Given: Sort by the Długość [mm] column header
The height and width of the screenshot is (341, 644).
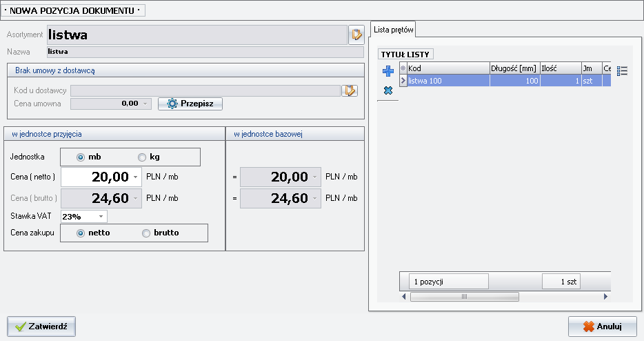Looking at the screenshot, I should [x=514, y=68].
